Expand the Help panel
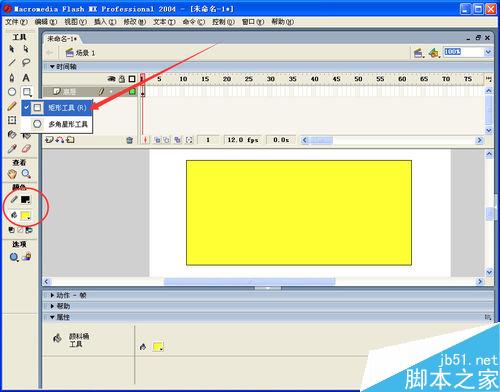The height and width of the screenshot is (392, 500). pos(52,306)
